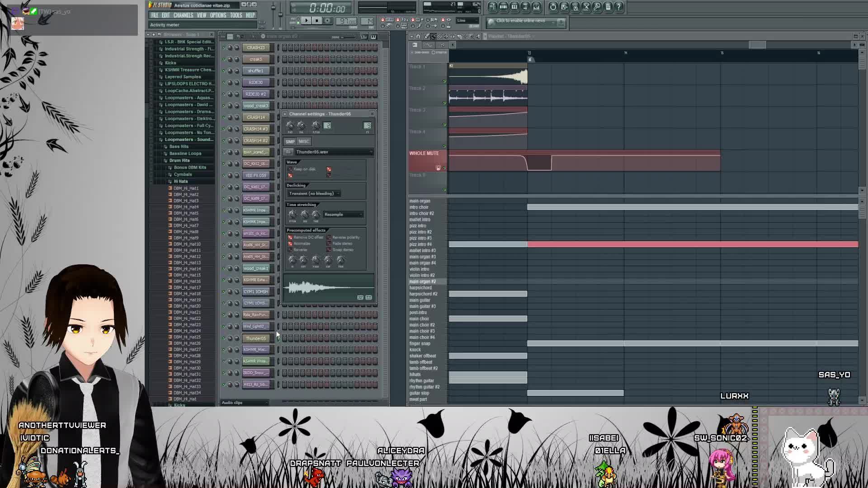Switch to the MISC tab in Channel settings
868x488 pixels.
click(303, 141)
